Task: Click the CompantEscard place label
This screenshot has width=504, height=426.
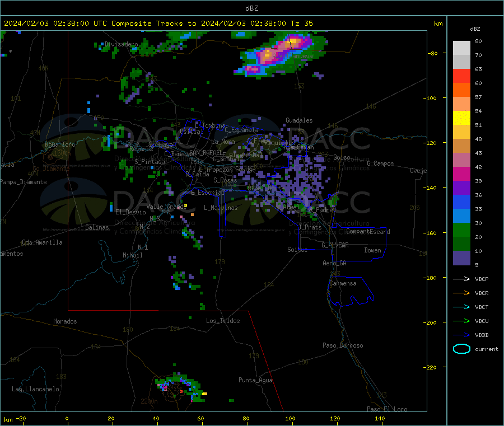Action: 368,232
